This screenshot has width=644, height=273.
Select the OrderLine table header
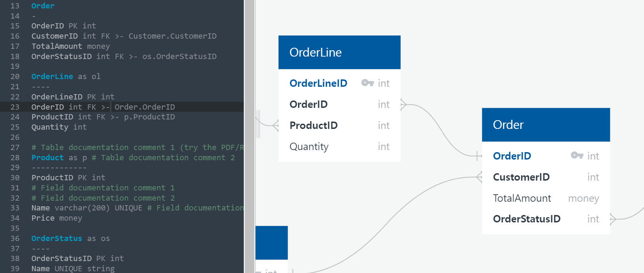(340, 52)
